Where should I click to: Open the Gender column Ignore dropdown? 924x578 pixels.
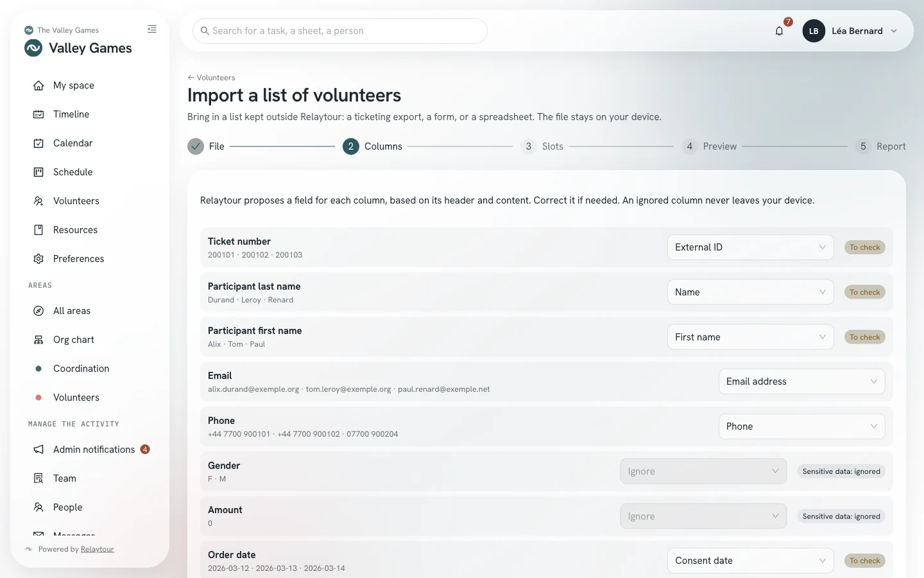tap(703, 471)
